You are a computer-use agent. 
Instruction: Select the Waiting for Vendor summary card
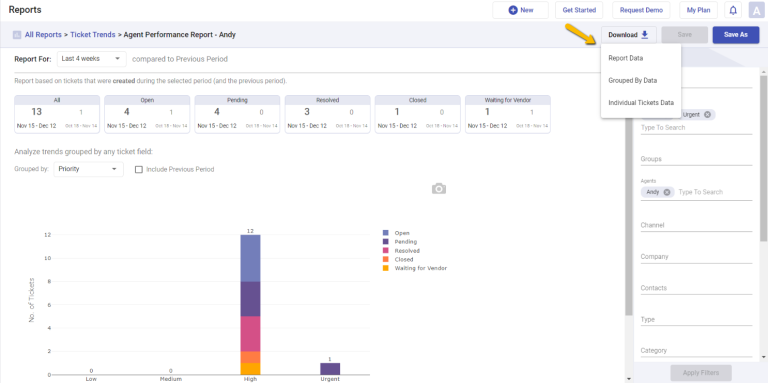pyautogui.click(x=507, y=114)
